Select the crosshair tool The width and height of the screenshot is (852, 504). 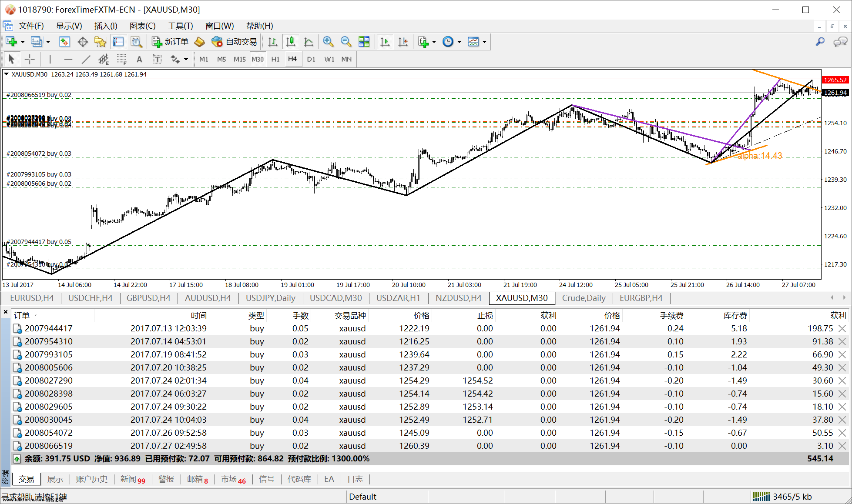[30, 59]
